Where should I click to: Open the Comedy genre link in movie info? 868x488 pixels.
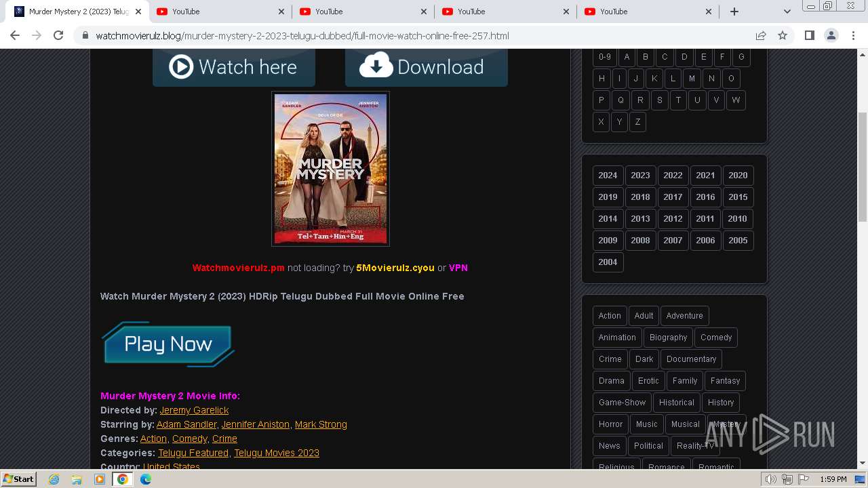pyautogui.click(x=190, y=439)
